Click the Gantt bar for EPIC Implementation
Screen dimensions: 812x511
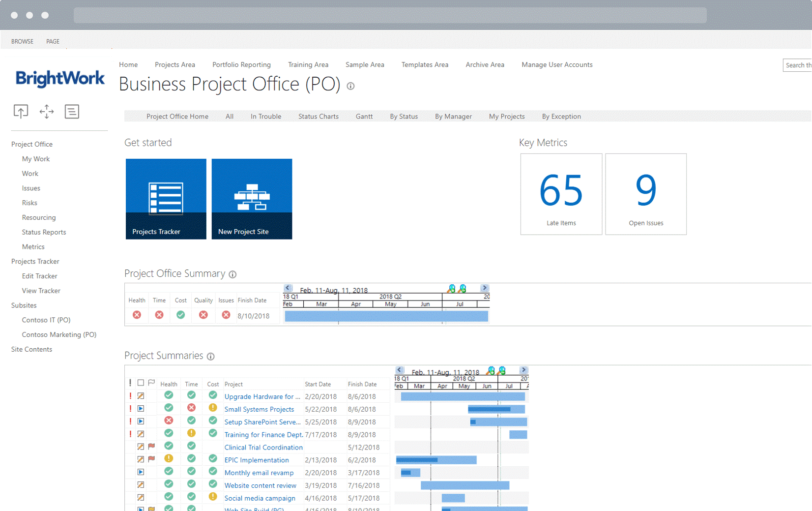[x=436, y=460]
